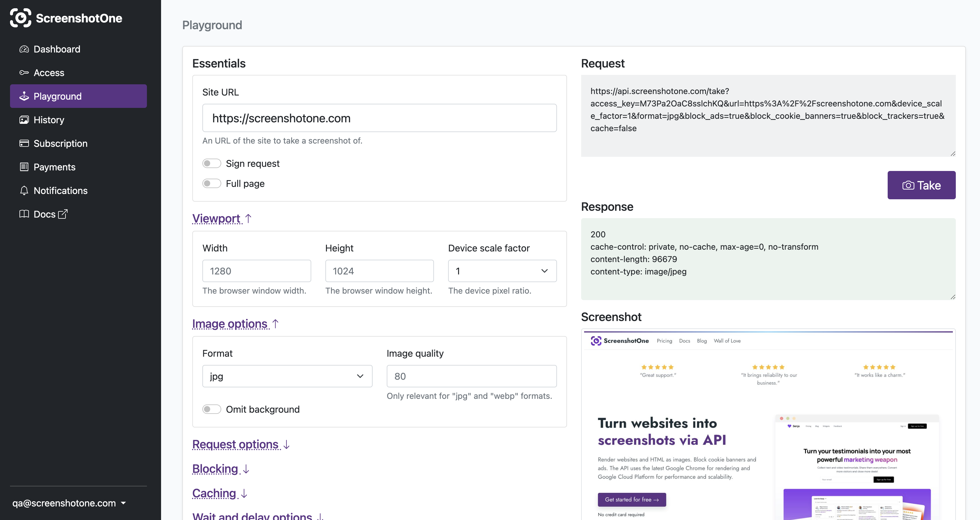
Task: Enable the Omit background toggle
Action: pyautogui.click(x=212, y=409)
